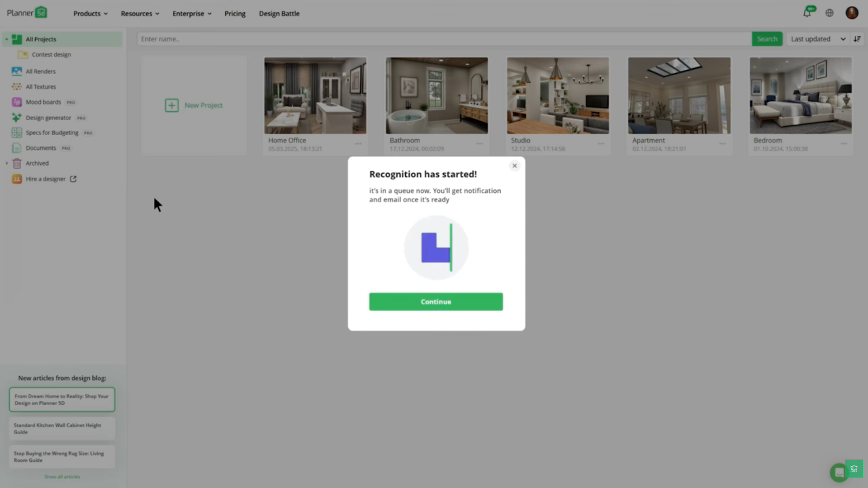Open the Apartment project thumbnail

pyautogui.click(x=679, y=95)
